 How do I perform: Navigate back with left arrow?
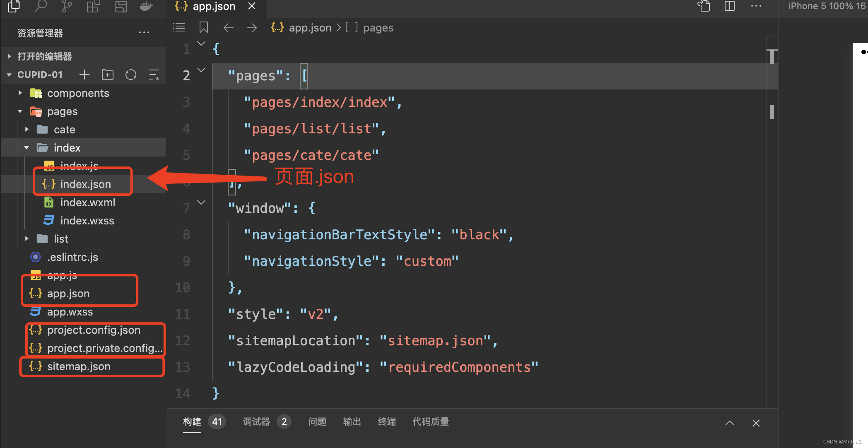pyautogui.click(x=228, y=28)
